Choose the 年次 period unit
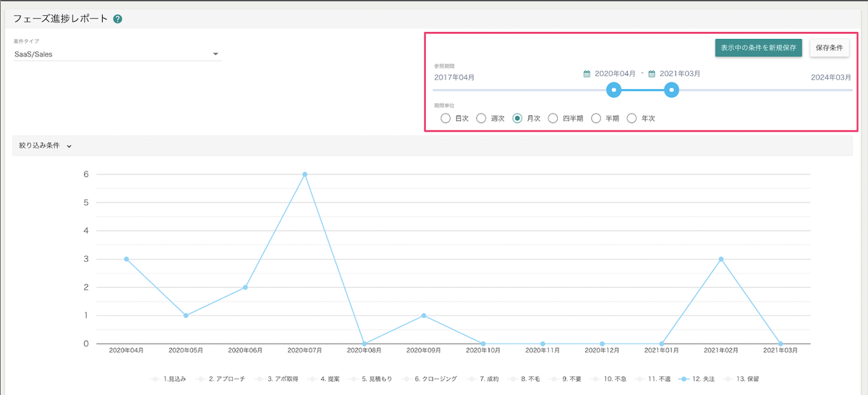This screenshot has width=868, height=395. pos(631,119)
